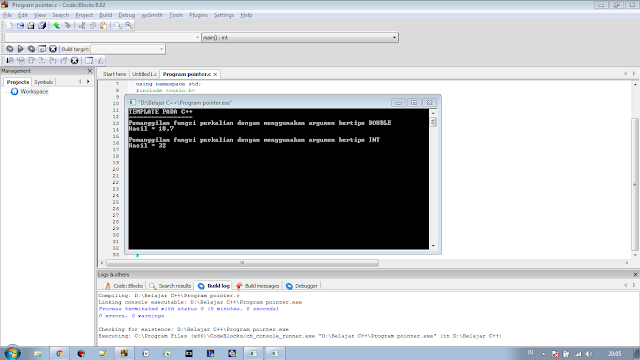Select the Projects tab in Management
The image size is (640, 360).
[x=18, y=82]
